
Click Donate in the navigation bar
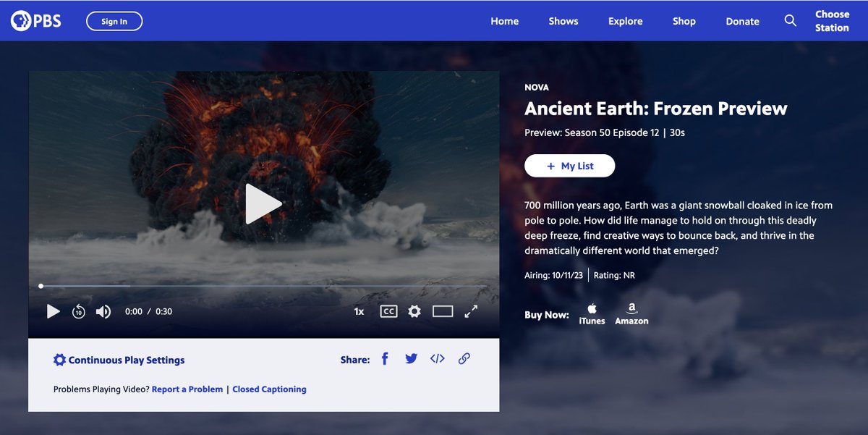coord(743,22)
